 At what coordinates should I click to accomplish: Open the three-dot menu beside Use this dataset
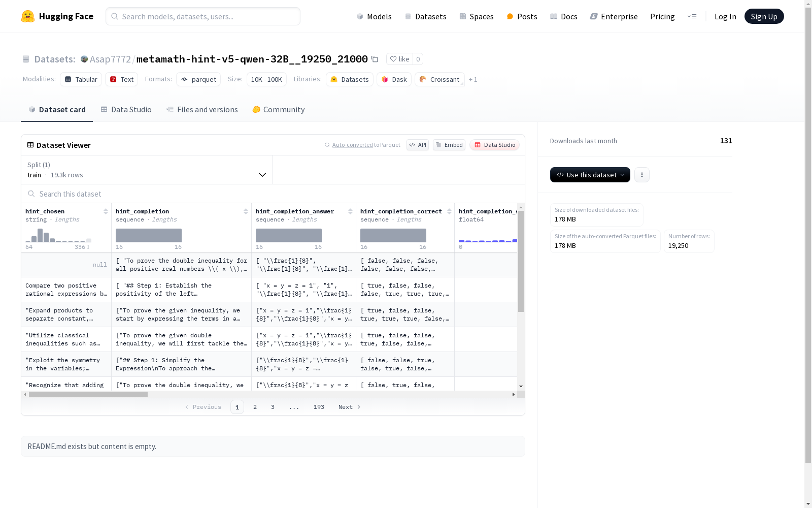642,175
